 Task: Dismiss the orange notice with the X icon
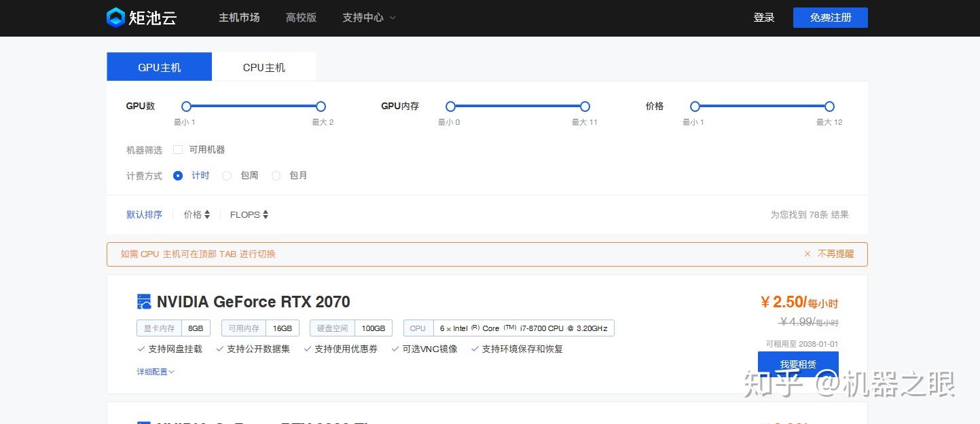[x=807, y=254]
